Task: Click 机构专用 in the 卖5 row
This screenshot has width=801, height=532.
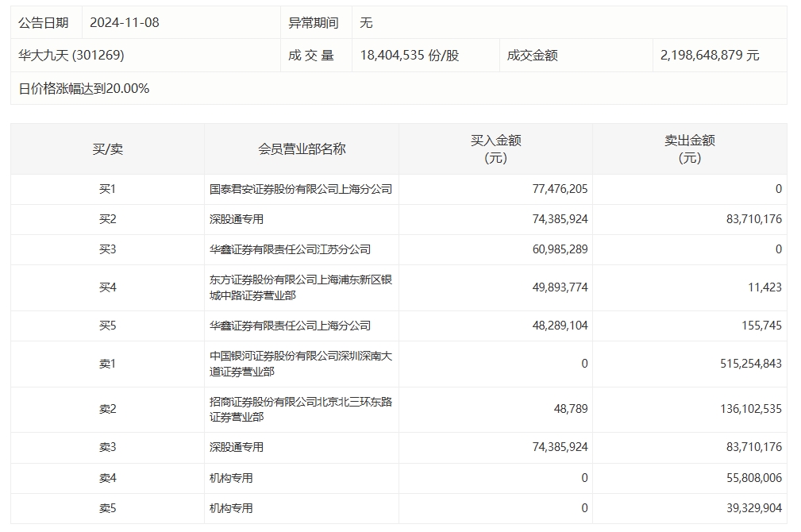Action: click(x=231, y=509)
